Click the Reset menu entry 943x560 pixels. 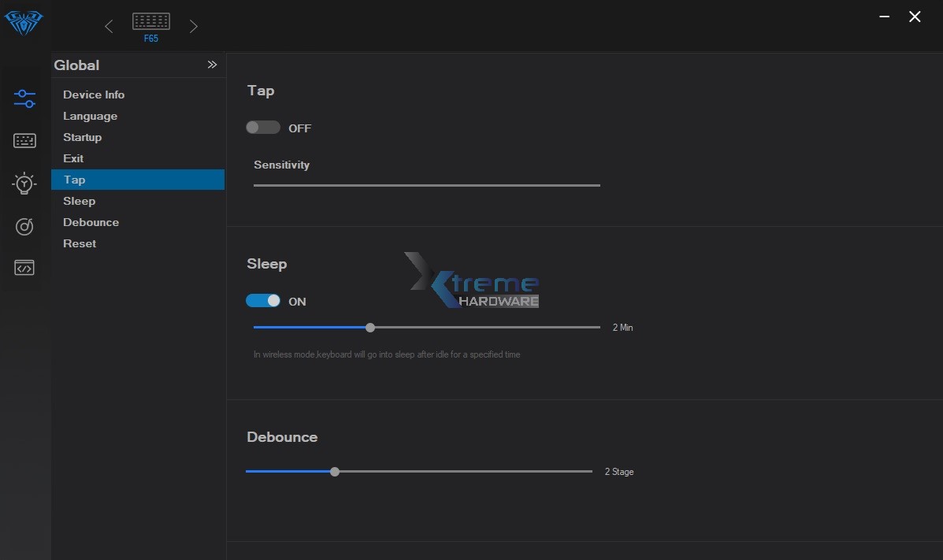(80, 243)
